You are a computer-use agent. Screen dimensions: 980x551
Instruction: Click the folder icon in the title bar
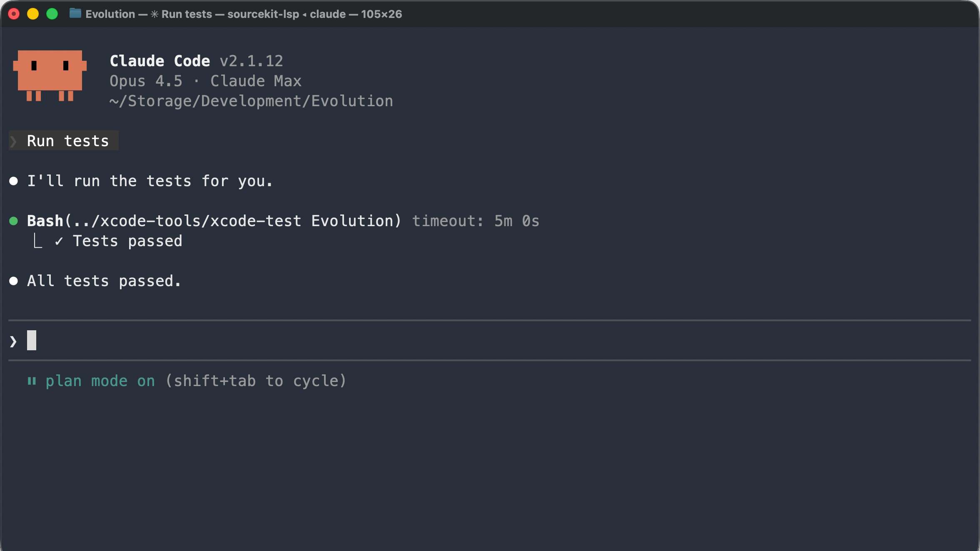(x=75, y=14)
